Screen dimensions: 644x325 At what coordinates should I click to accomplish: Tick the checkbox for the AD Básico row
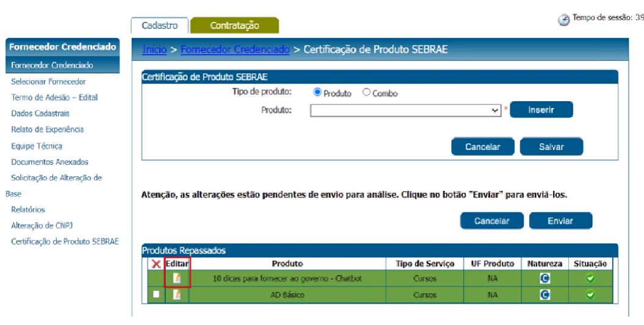click(x=156, y=295)
